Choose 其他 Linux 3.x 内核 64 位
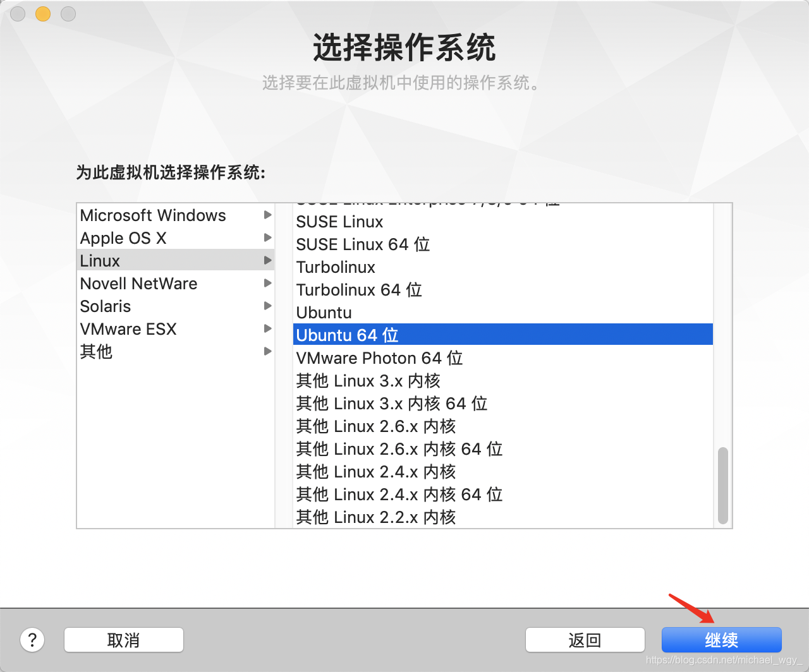The image size is (809, 672). 502,404
